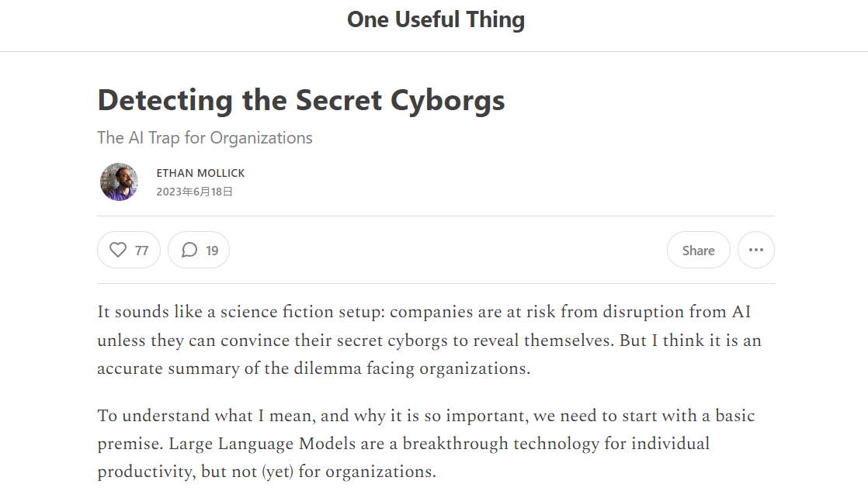Click the Share button
This screenshot has width=868, height=491.
point(699,250)
